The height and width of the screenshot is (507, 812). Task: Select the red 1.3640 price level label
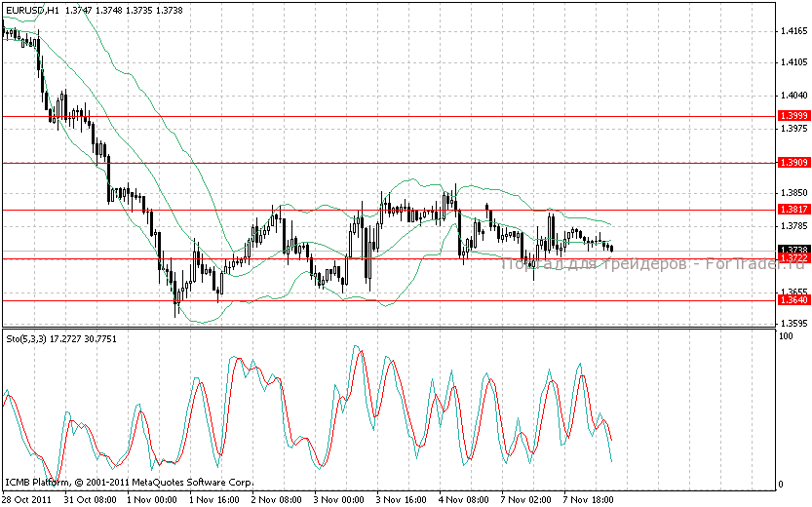[793, 300]
